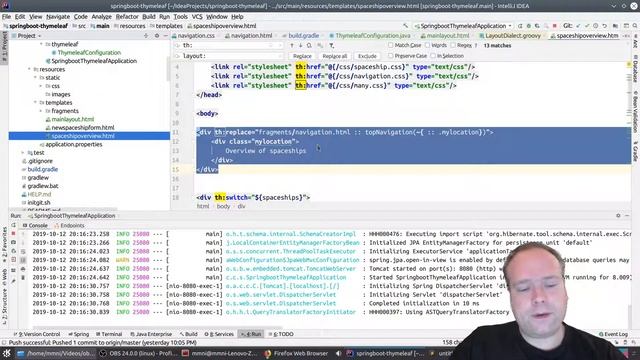The width and height of the screenshot is (640, 360).
Task: Enable the Match Case checkbox
Action: coord(391,45)
